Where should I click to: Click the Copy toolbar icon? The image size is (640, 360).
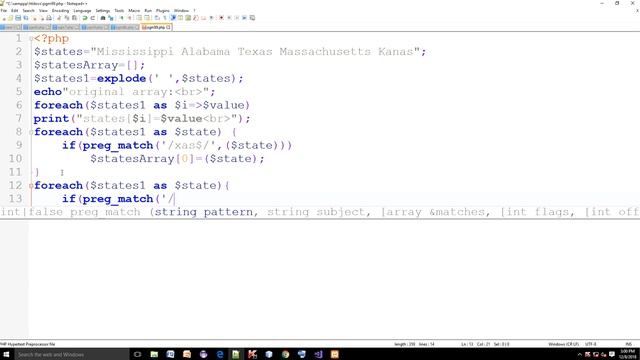tap(67, 18)
